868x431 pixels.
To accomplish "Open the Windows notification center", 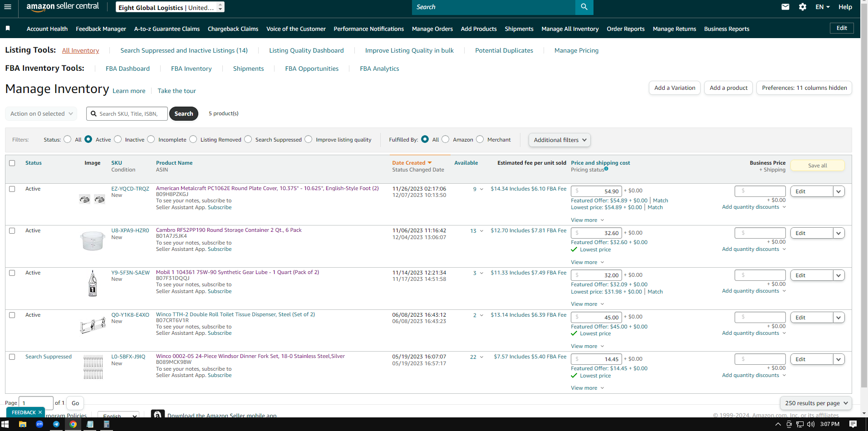I will click(x=853, y=424).
